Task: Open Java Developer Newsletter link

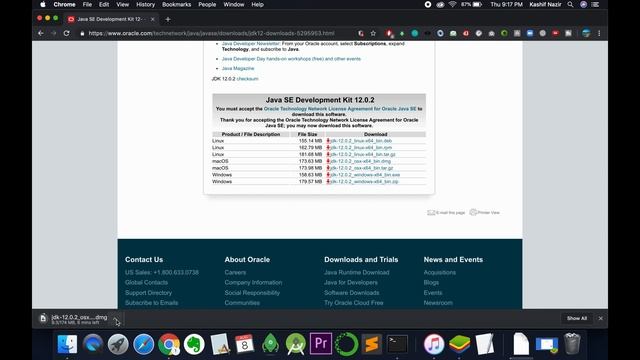Action: 251,43
